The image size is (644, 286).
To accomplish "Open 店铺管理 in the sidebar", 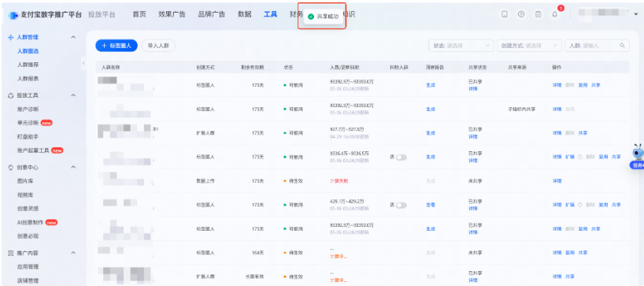I will pos(28,280).
